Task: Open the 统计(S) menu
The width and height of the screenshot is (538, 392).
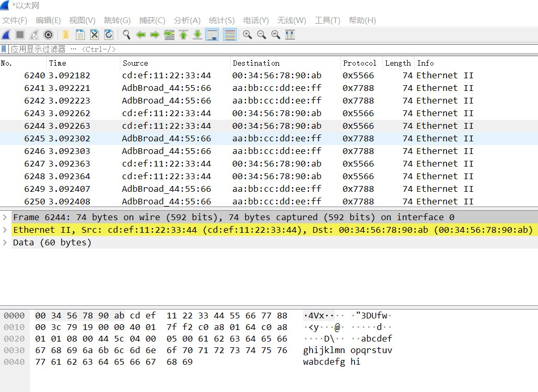Action: pyautogui.click(x=221, y=20)
